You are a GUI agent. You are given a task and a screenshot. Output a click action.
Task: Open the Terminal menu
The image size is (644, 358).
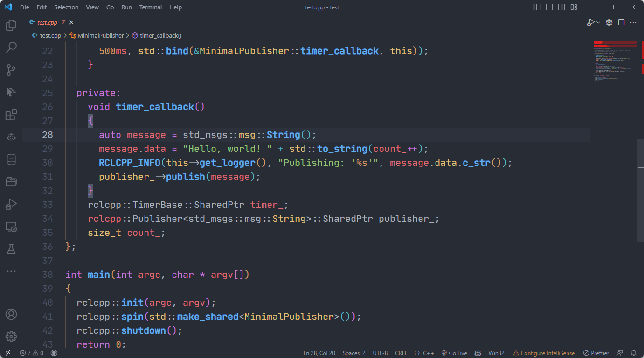point(151,7)
